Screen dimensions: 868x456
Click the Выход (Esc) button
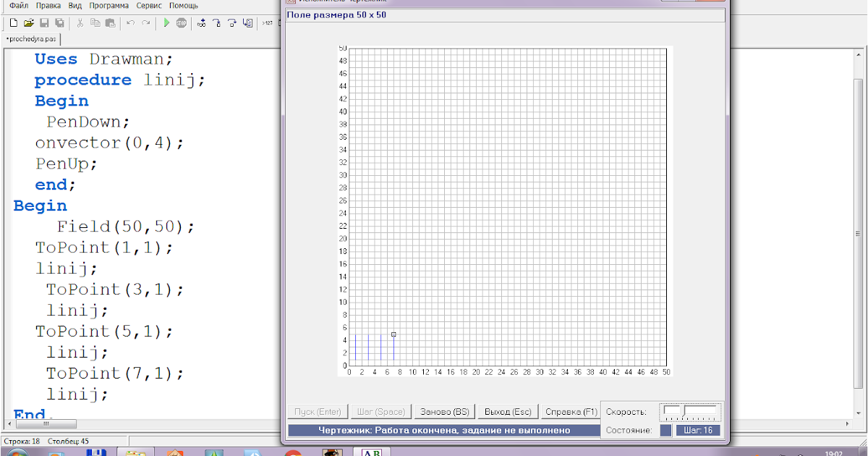pyautogui.click(x=509, y=412)
